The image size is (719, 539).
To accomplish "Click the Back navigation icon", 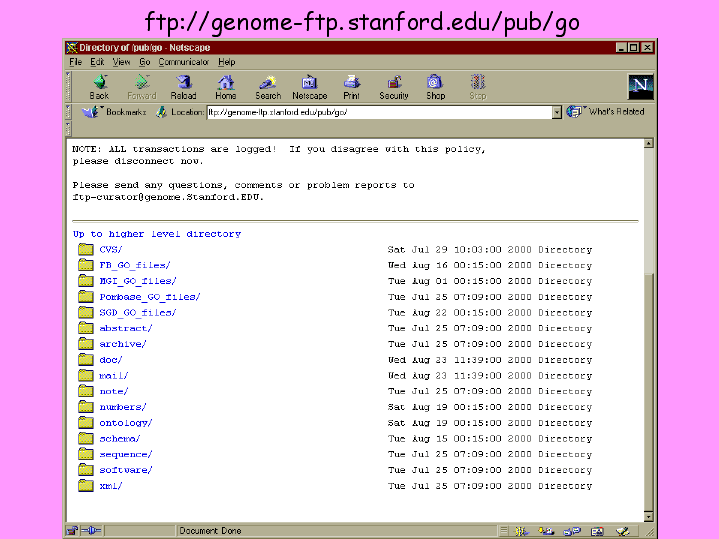I will pyautogui.click(x=99, y=86).
